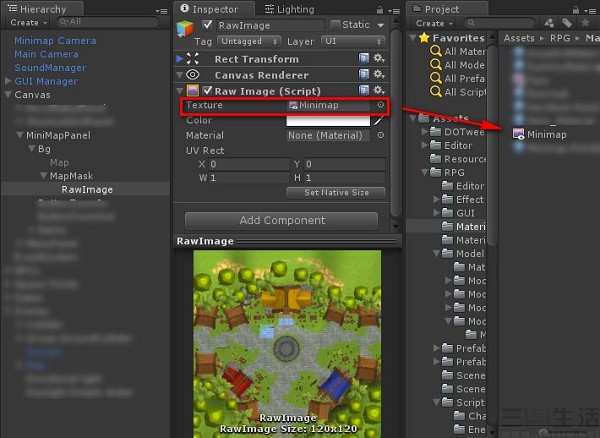
Task: Open Canvas Renderer help icon
Action: click(364, 74)
